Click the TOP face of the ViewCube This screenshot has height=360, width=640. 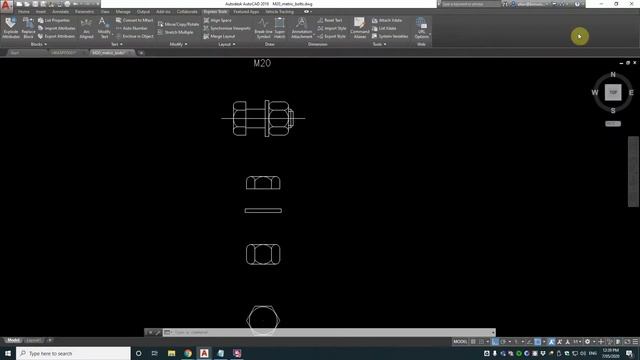click(613, 92)
